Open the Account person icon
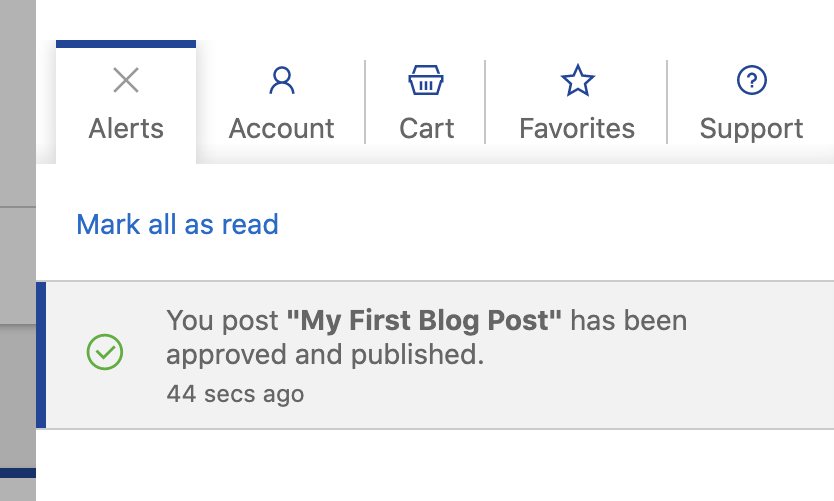This screenshot has height=501, width=834. click(282, 80)
